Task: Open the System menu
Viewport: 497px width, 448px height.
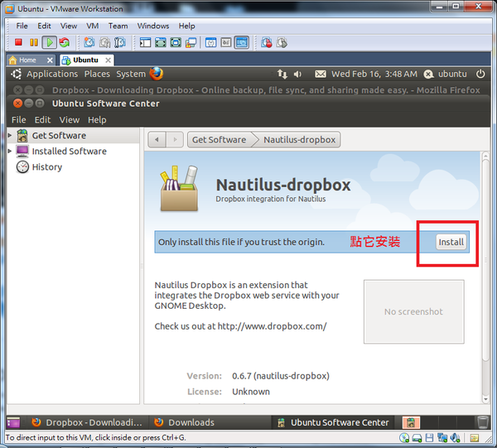Action: [131, 74]
